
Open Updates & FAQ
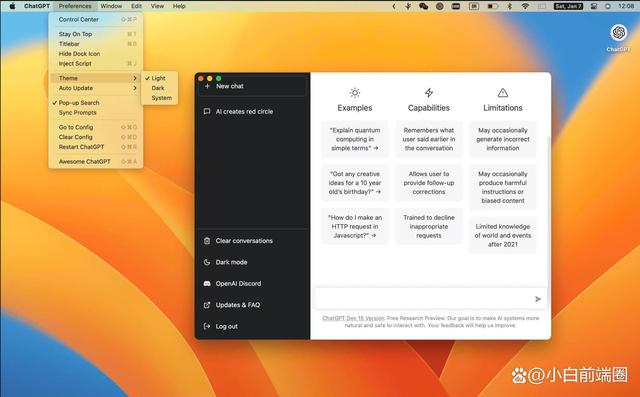pyautogui.click(x=252, y=305)
